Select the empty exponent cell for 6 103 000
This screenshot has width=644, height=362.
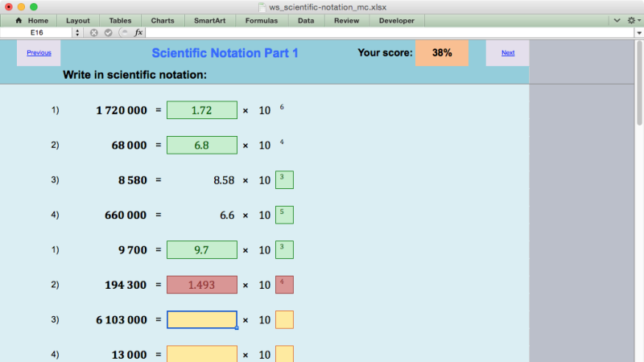click(x=284, y=319)
